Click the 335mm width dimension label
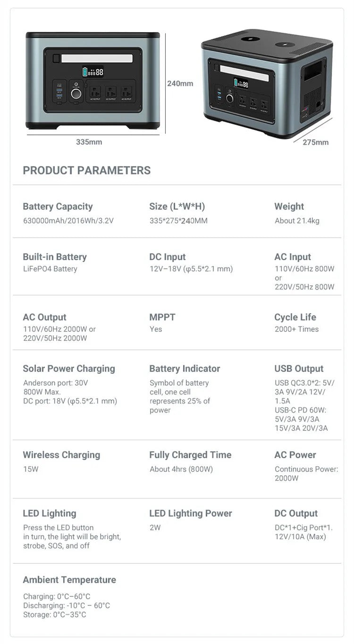 (x=89, y=142)
